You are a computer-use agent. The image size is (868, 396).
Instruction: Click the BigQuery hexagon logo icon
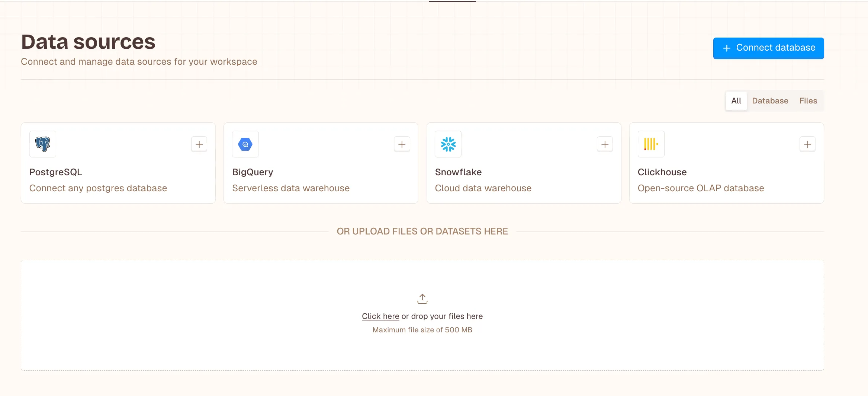245,144
